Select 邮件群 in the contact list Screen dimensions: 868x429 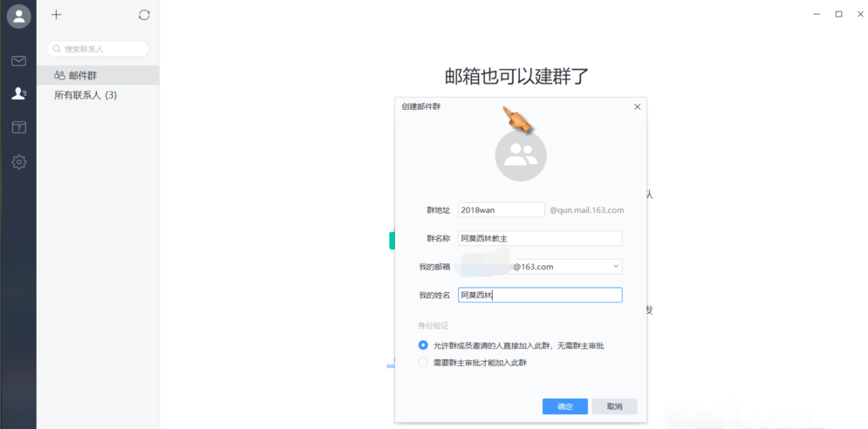point(98,75)
